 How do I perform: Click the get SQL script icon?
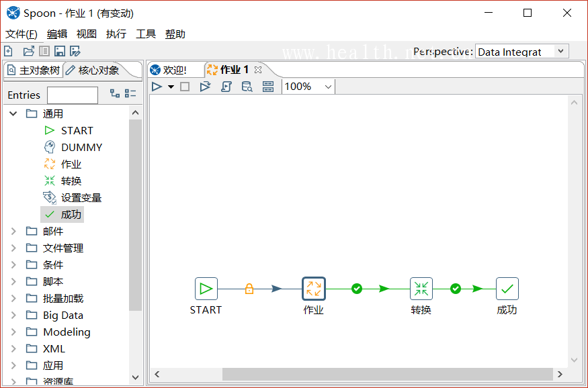pyautogui.click(x=226, y=87)
